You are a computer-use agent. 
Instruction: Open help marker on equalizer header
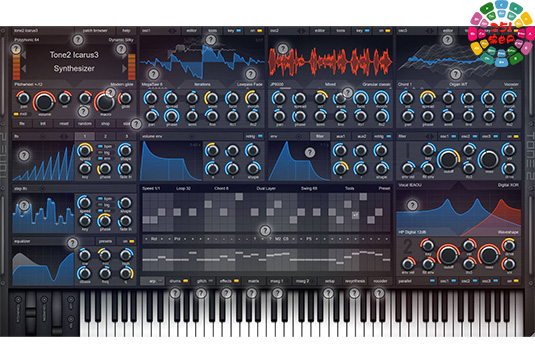point(72,243)
